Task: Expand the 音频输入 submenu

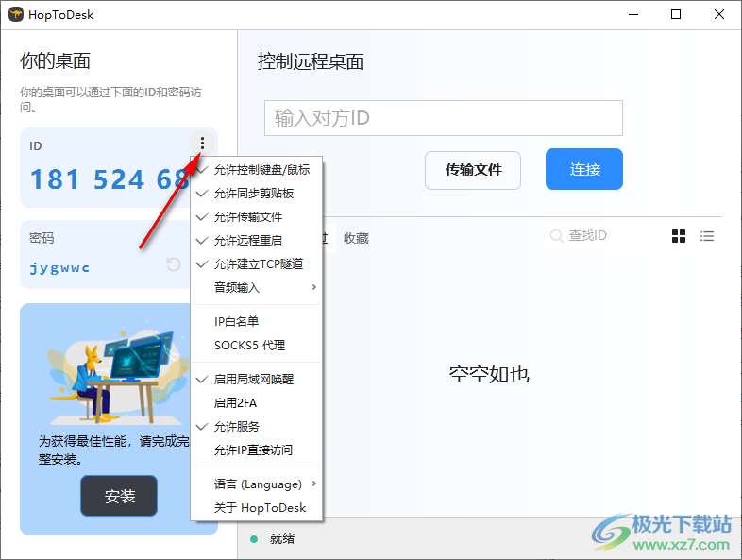Action: pyautogui.click(x=257, y=287)
